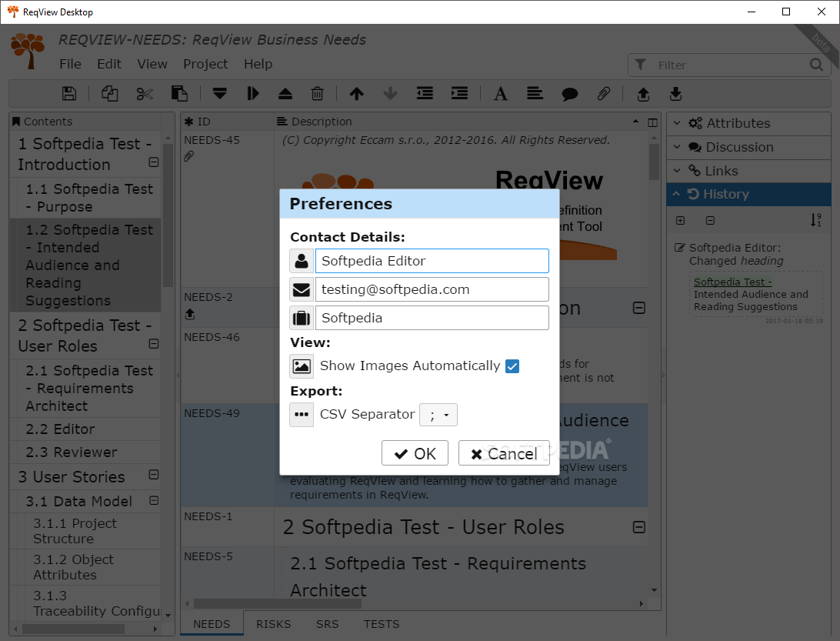840x641 pixels.
Task: Click the company field 'Softpedia'
Action: point(432,318)
